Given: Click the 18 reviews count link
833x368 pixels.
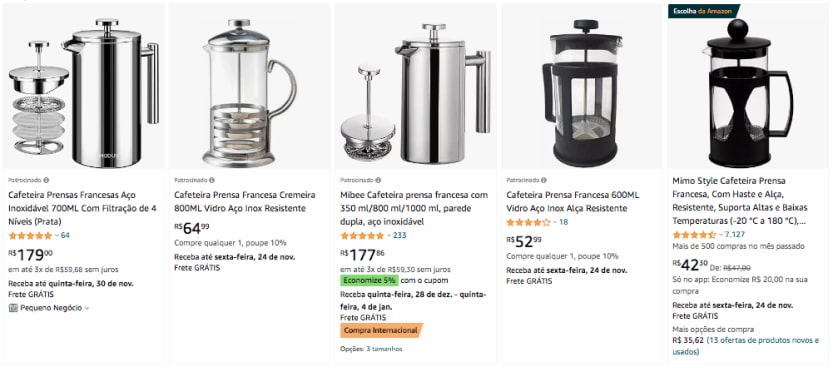Looking at the screenshot, I should (x=563, y=222).
